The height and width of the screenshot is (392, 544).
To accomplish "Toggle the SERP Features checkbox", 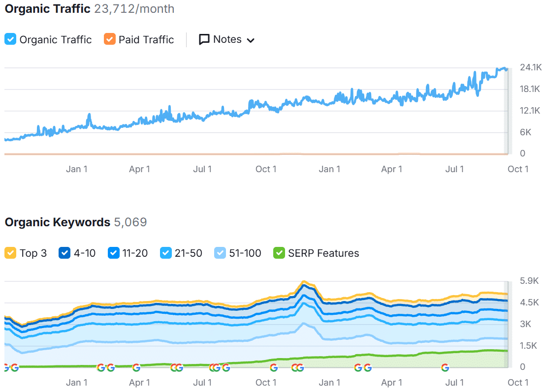I will 279,253.
